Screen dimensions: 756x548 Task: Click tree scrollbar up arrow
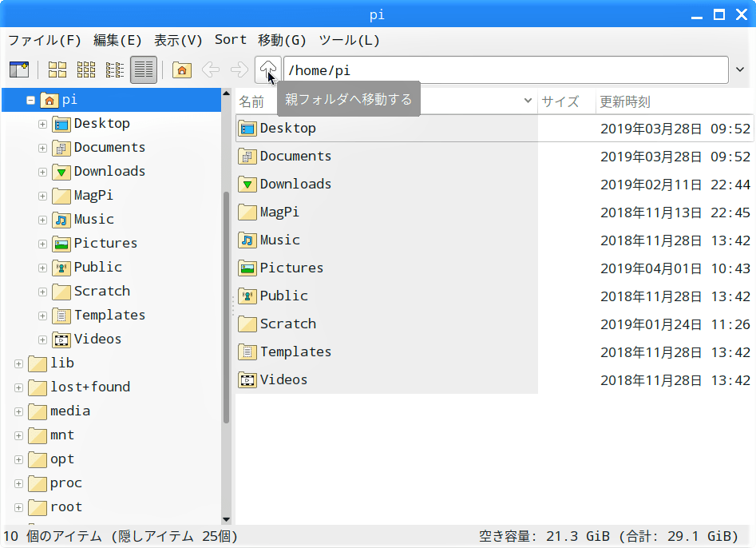(226, 93)
